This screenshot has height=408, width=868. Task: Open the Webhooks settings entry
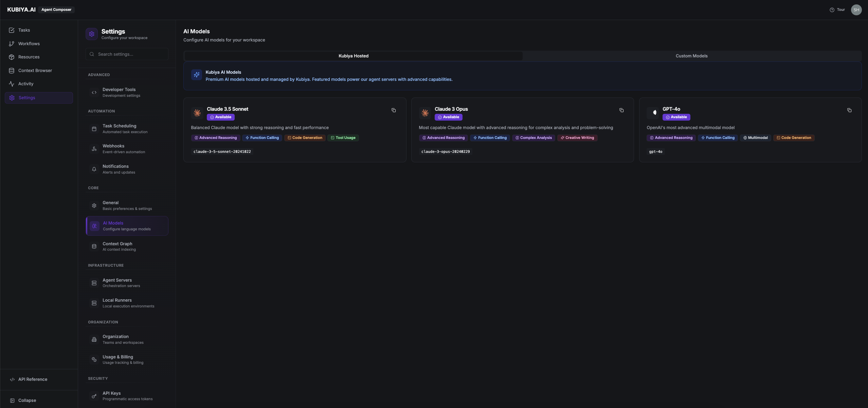click(x=127, y=149)
